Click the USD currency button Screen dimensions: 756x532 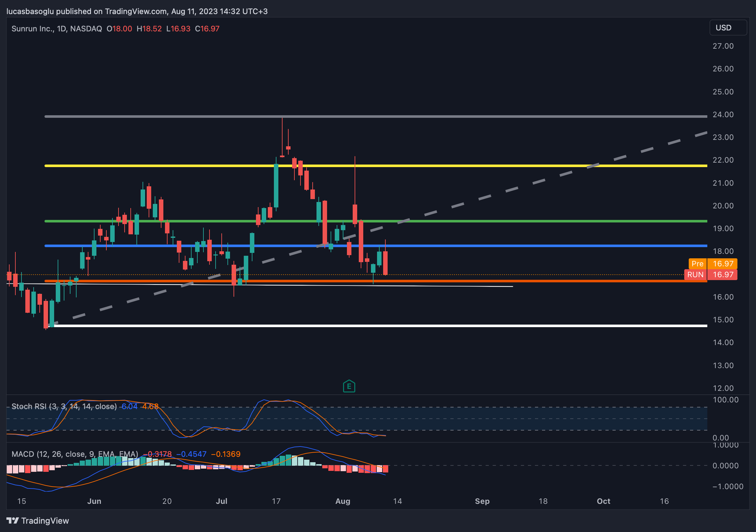pos(728,28)
